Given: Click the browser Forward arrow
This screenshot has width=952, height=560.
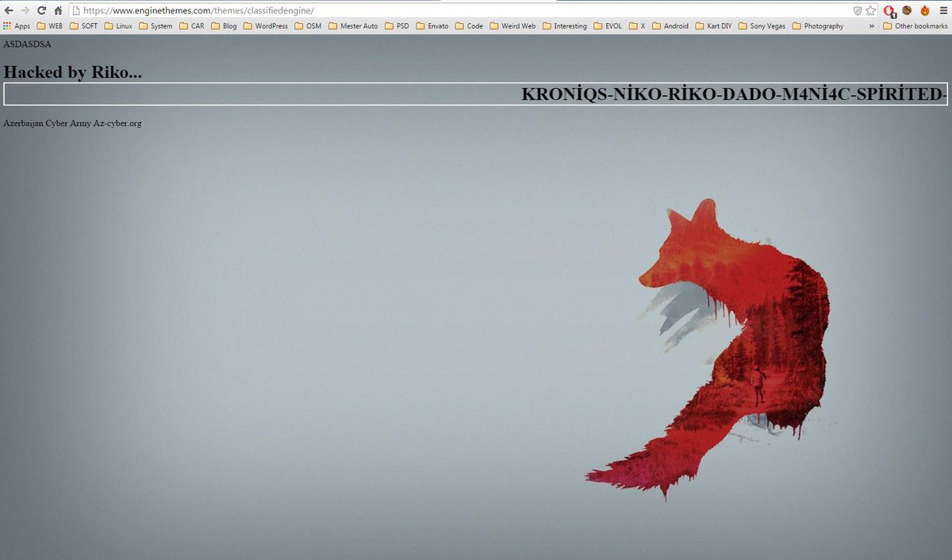Looking at the screenshot, I should click(25, 10).
